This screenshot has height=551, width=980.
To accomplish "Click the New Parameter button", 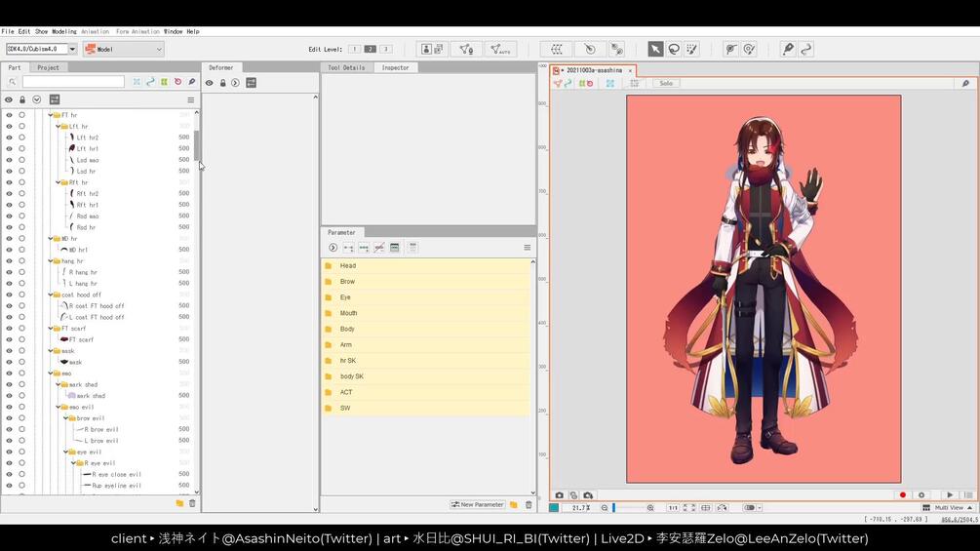I will point(478,505).
